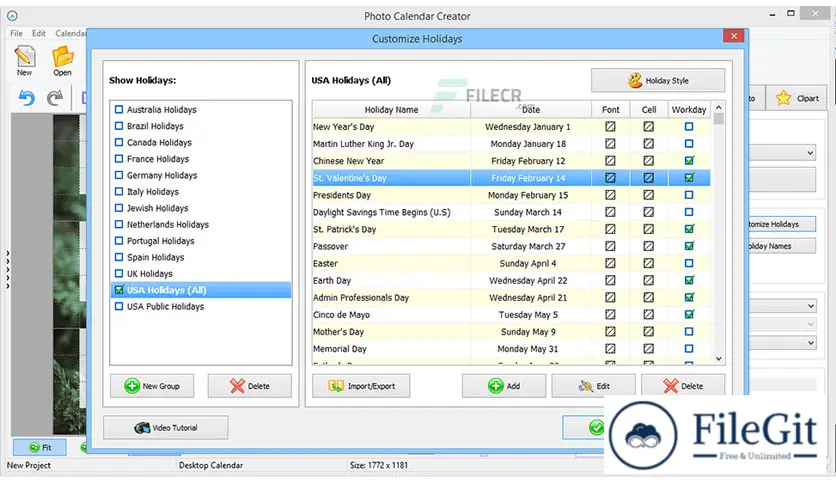This screenshot has width=836, height=484.
Task: Open the Video Tutorial
Action: click(x=166, y=428)
